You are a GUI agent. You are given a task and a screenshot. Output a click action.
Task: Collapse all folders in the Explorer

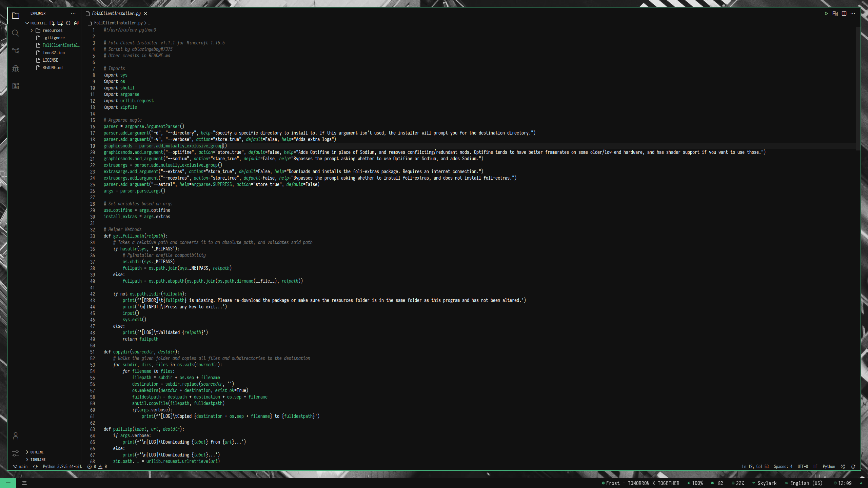click(76, 23)
